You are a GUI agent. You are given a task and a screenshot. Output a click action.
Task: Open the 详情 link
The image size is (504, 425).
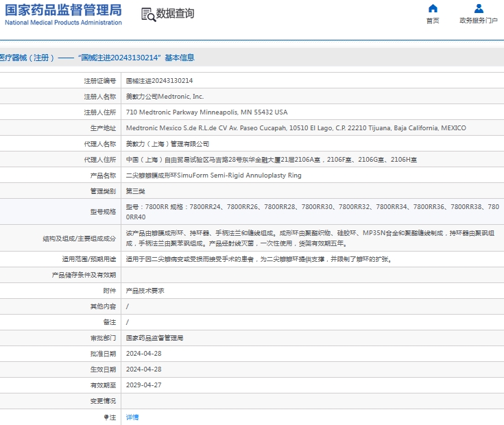132,417
